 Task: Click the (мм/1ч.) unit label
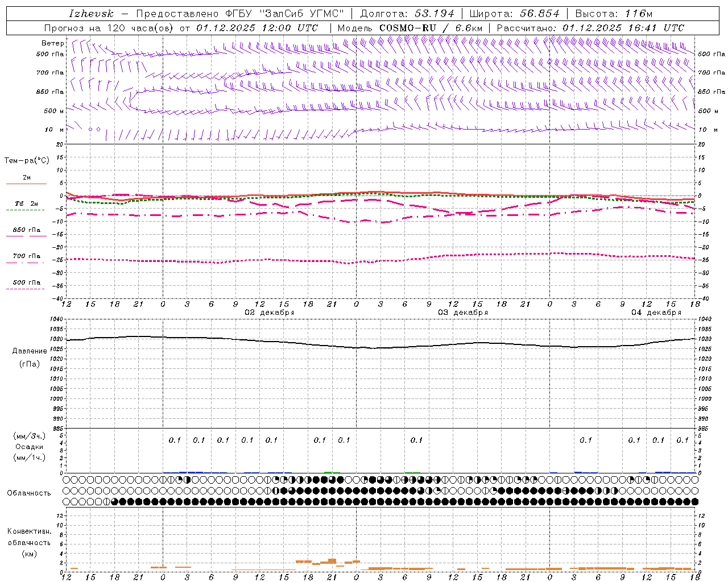pyautogui.click(x=29, y=458)
